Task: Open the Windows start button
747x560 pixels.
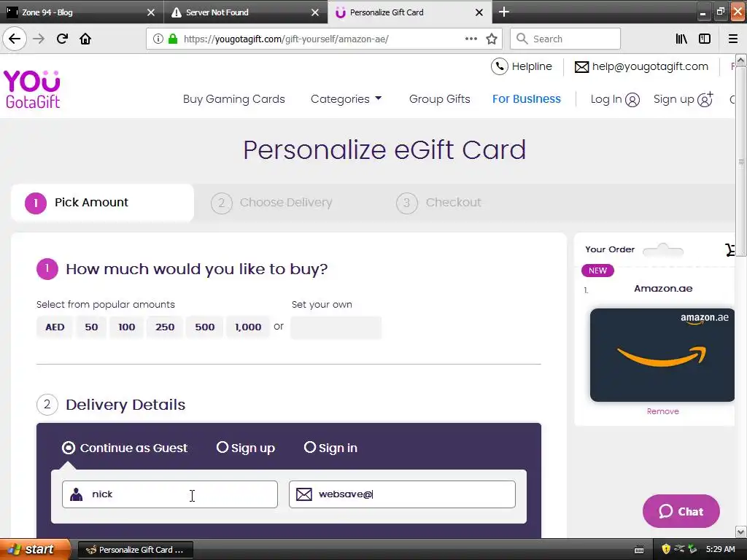Action: (x=35, y=550)
